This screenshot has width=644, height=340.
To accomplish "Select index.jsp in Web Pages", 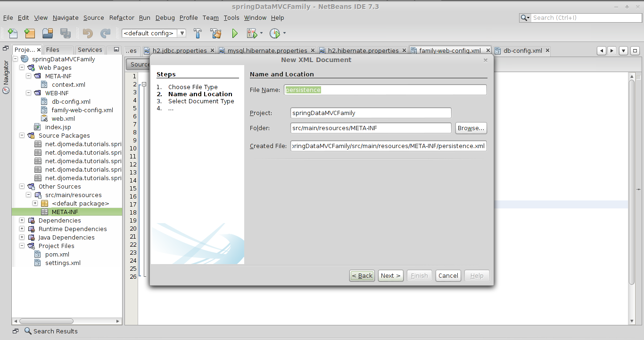I will click(x=58, y=127).
